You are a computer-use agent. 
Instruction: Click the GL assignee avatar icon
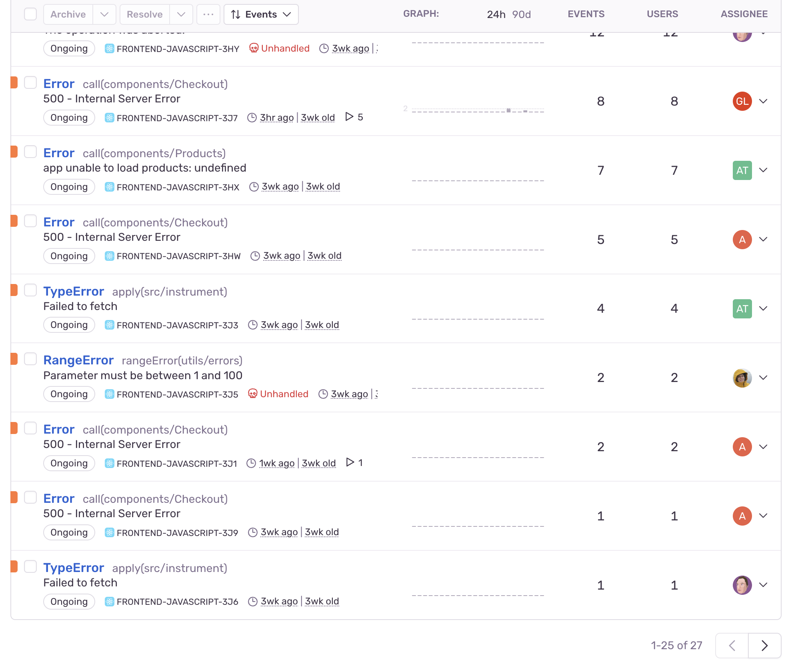pos(742,101)
